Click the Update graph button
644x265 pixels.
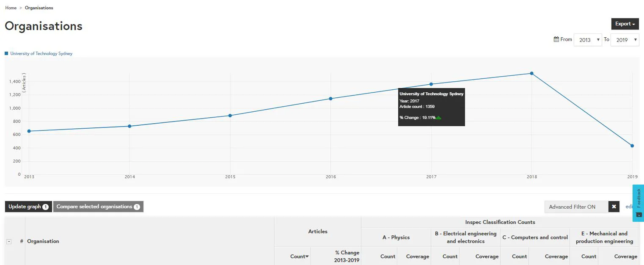pyautogui.click(x=28, y=207)
